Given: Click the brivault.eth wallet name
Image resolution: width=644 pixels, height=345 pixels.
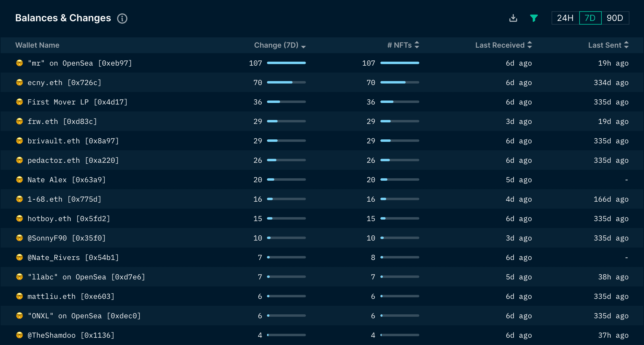Looking at the screenshot, I should tap(73, 141).
